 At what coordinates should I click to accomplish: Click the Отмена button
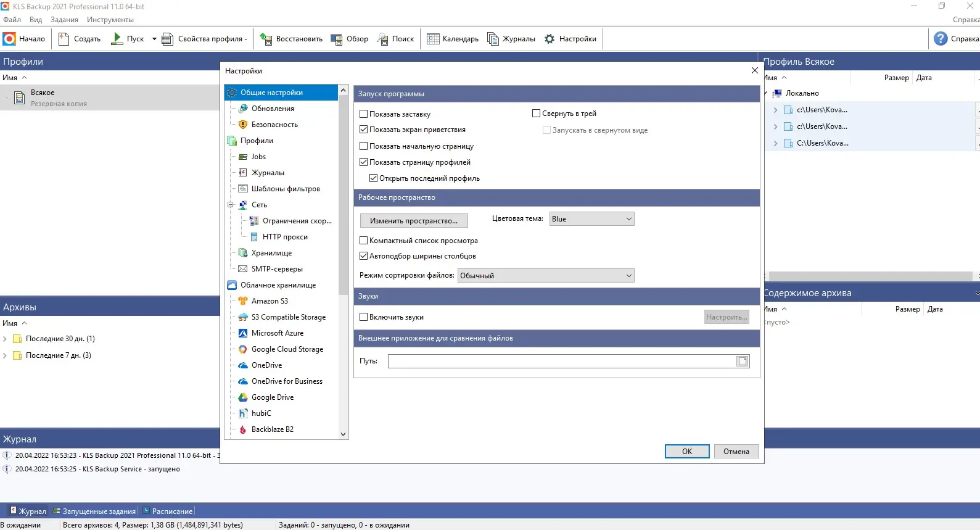736,452
